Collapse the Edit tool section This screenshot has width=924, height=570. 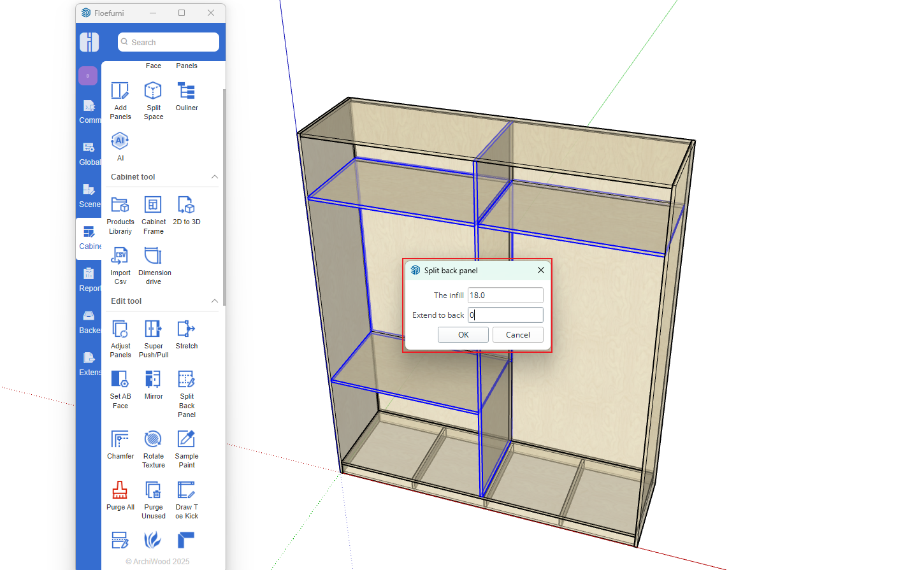(215, 301)
